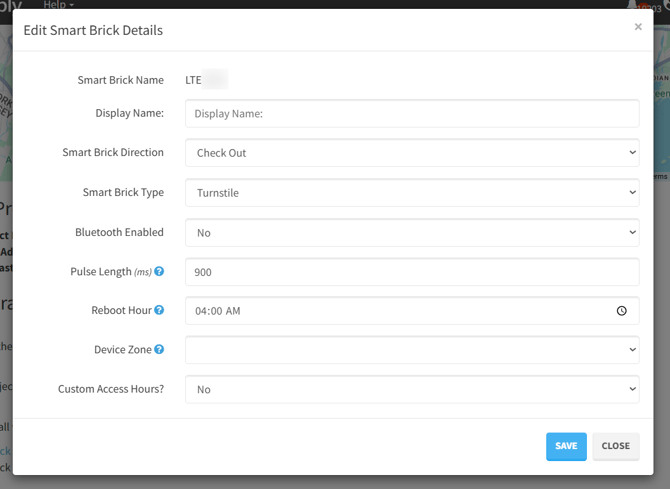Screen dimensions: 670x489
Task: Click the Display Name field label
Action: pyautogui.click(x=129, y=114)
